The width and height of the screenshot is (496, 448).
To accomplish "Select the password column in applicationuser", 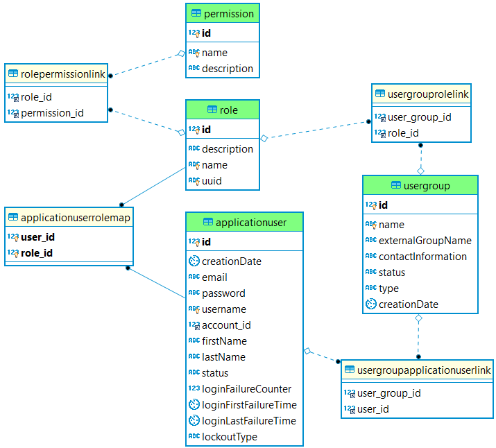I will (x=244, y=293).
